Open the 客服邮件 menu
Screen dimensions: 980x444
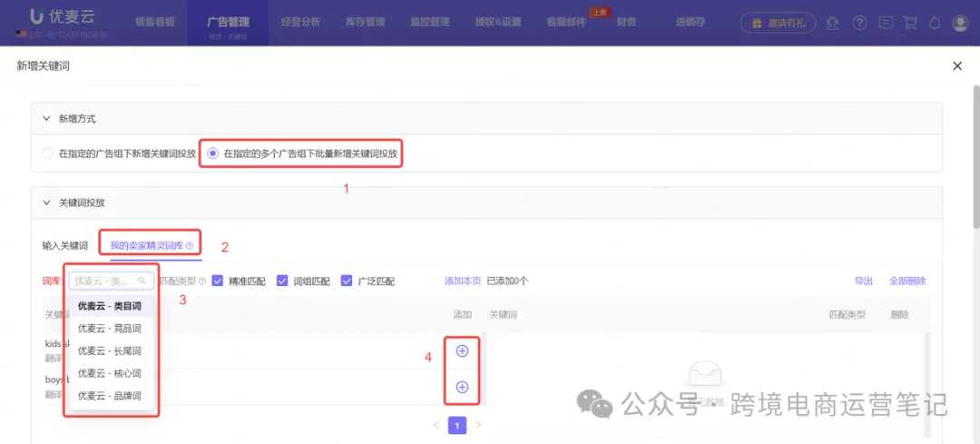pos(567,23)
